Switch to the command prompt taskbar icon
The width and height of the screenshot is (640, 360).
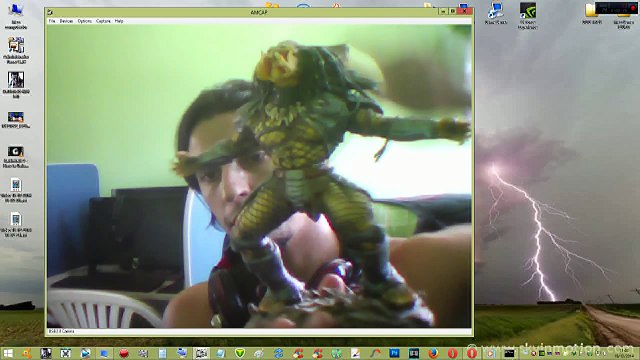click(x=509, y=353)
